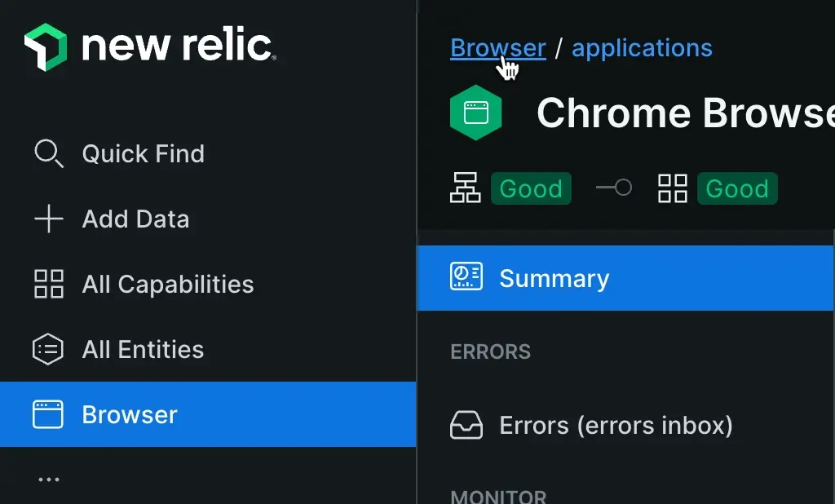This screenshot has width=835, height=504.
Task: Click the Summary dashboard icon
Action: click(x=466, y=277)
